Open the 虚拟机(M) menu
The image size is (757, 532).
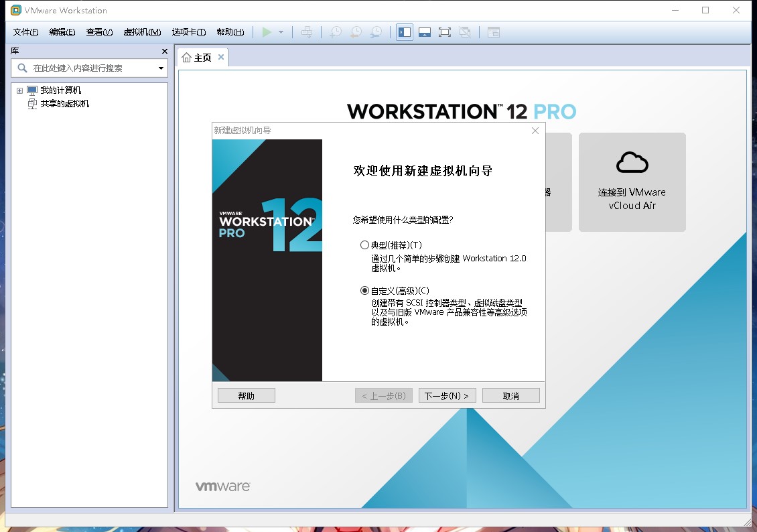tap(142, 32)
